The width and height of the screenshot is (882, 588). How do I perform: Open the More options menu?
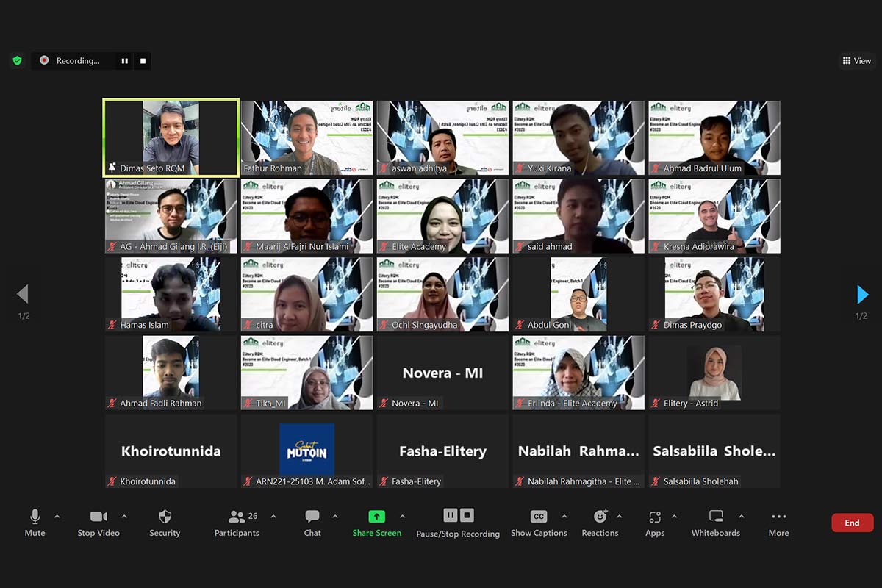(x=778, y=517)
